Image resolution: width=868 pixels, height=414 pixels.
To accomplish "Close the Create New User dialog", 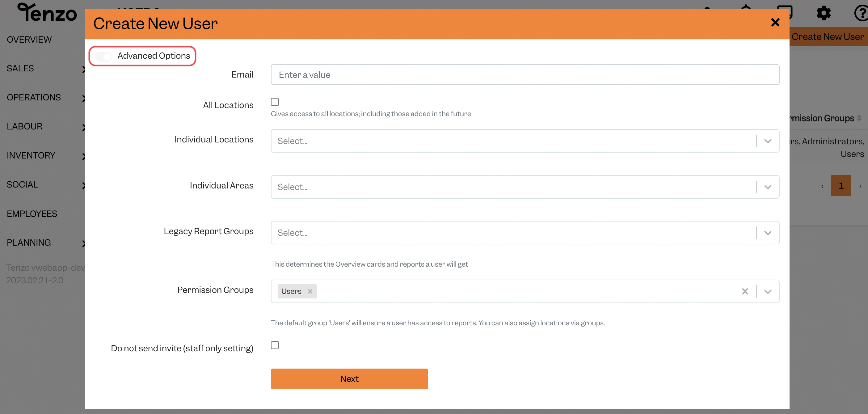I will tap(775, 23).
